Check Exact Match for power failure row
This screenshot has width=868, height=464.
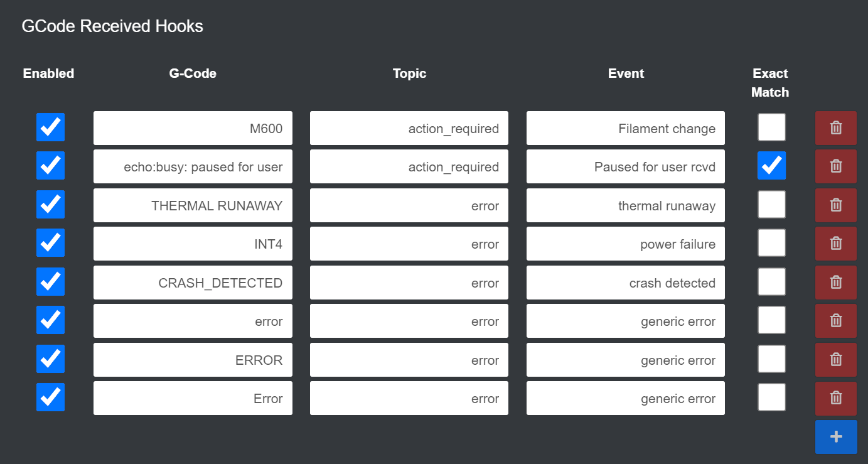tap(771, 243)
